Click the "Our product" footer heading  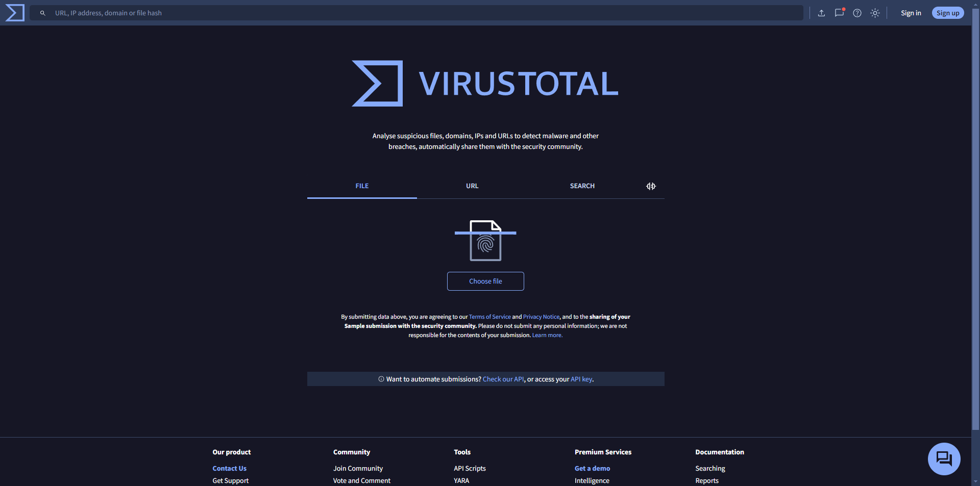(x=231, y=452)
